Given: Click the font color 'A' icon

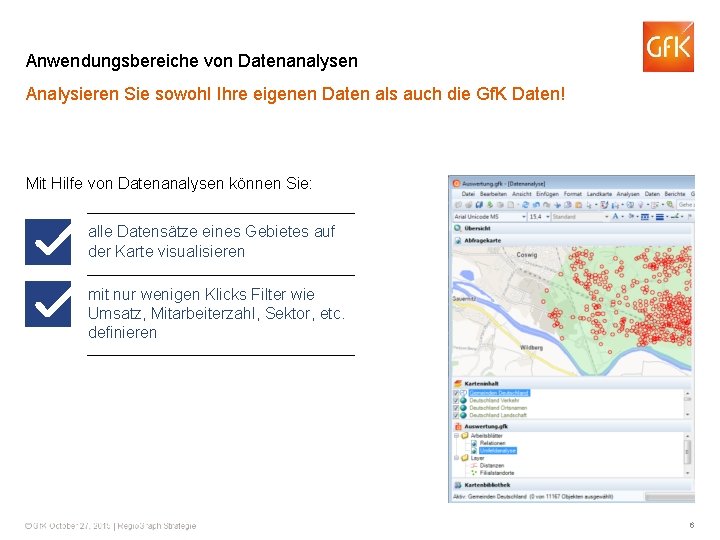Looking at the screenshot, I should point(615,217).
